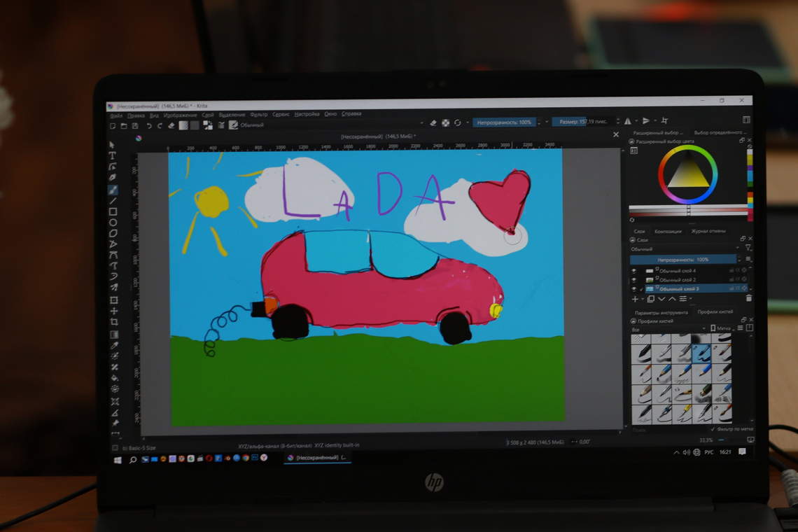The image size is (798, 532).
Task: Duplicate the selected layer
Action: (x=651, y=299)
